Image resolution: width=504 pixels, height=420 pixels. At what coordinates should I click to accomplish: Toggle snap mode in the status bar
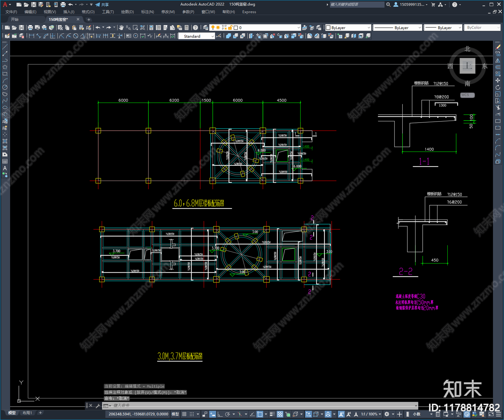pyautogui.click(x=192, y=414)
